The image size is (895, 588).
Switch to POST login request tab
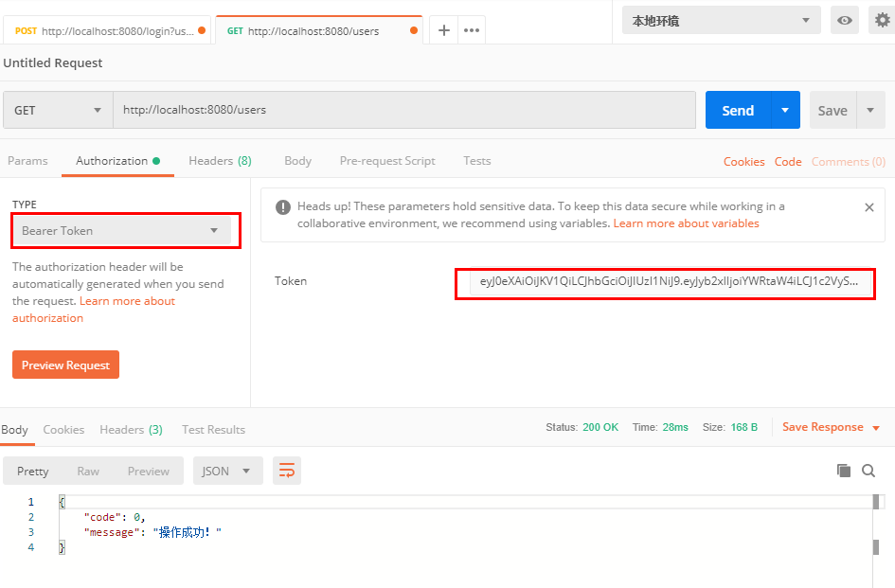pos(107,31)
